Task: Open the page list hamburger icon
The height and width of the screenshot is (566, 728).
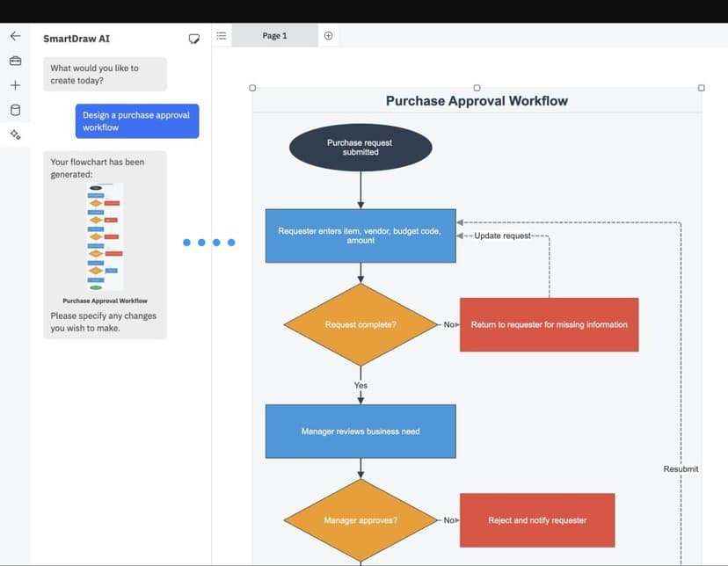Action: (222, 36)
